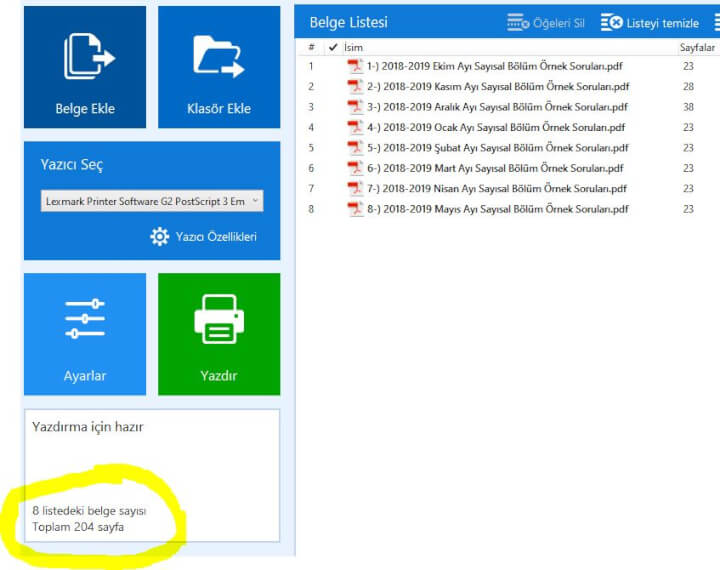This screenshot has height=570, width=720.
Task: Click the PDF icon of the Mart file
Action: coord(355,168)
